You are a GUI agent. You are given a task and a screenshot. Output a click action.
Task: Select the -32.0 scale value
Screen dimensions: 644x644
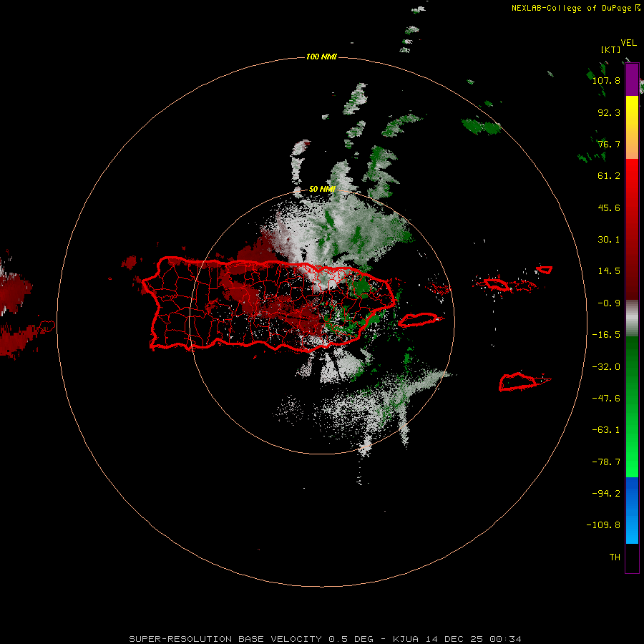coord(606,367)
